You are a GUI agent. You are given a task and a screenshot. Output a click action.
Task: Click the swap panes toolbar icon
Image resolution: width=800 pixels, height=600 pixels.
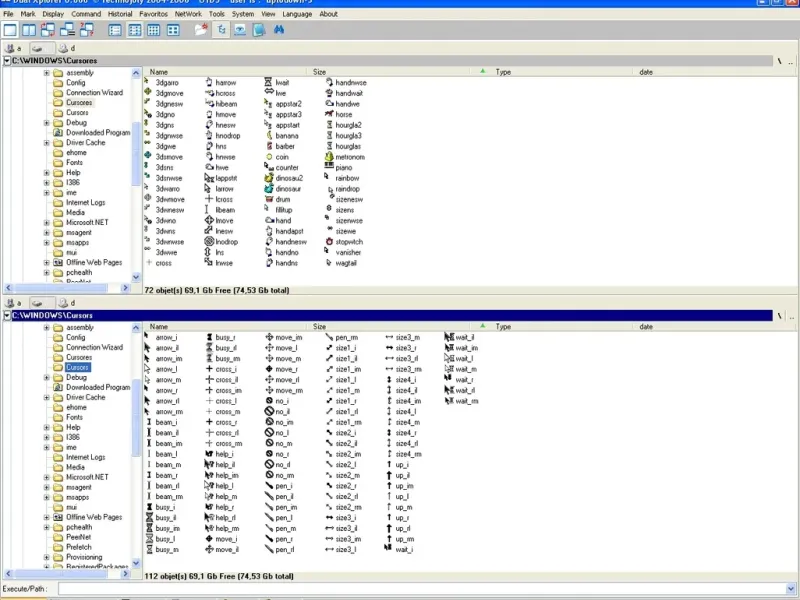tap(48, 30)
